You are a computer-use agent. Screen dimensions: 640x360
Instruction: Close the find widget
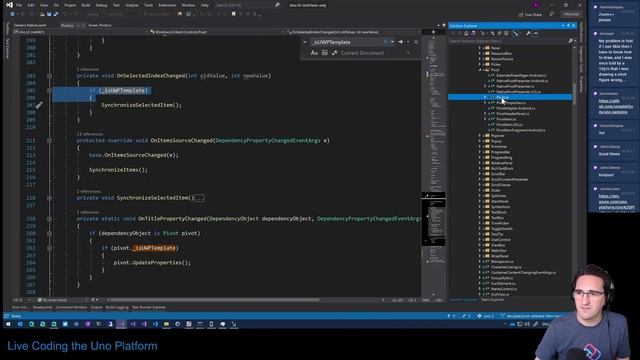tap(416, 42)
